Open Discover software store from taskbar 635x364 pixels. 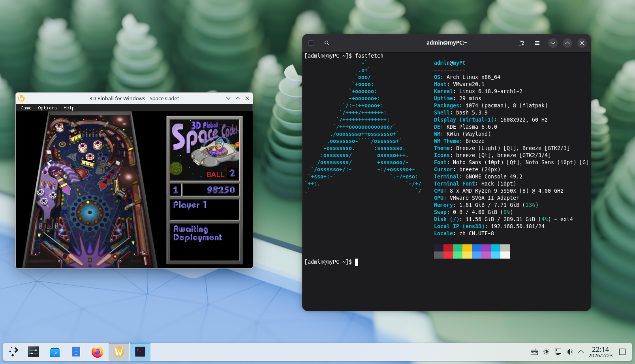[55, 351]
